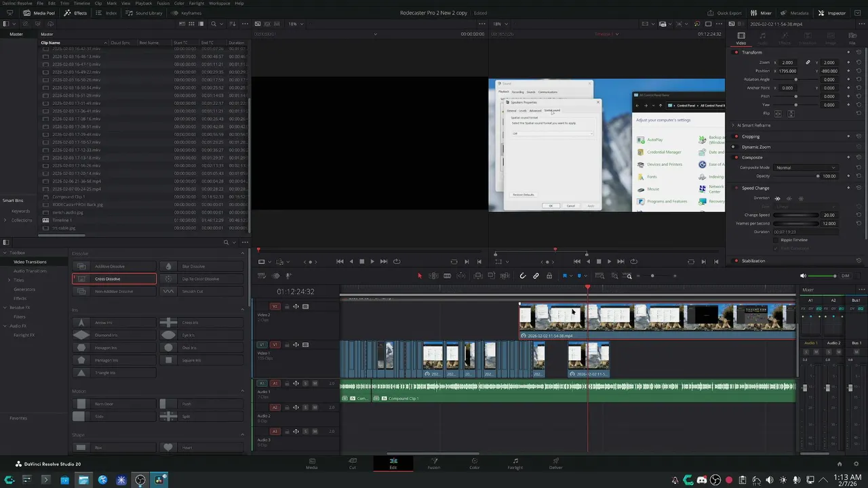The width and height of the screenshot is (868, 488).
Task: Play the timeline viewer
Action: (x=609, y=262)
